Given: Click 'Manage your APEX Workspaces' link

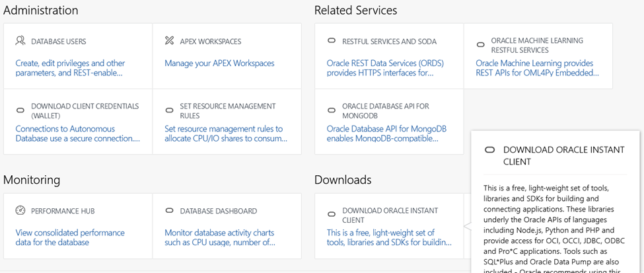Looking at the screenshot, I should point(219,63).
